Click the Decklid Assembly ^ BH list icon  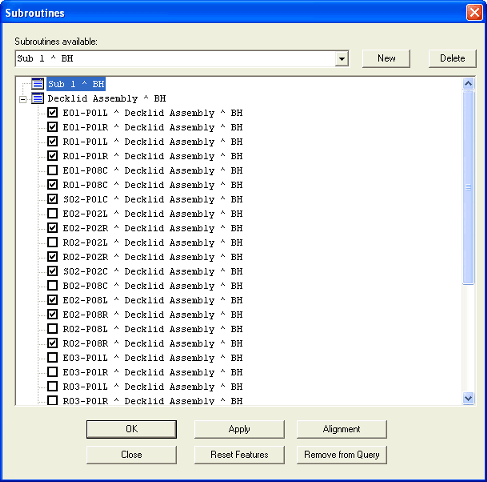pos(37,98)
